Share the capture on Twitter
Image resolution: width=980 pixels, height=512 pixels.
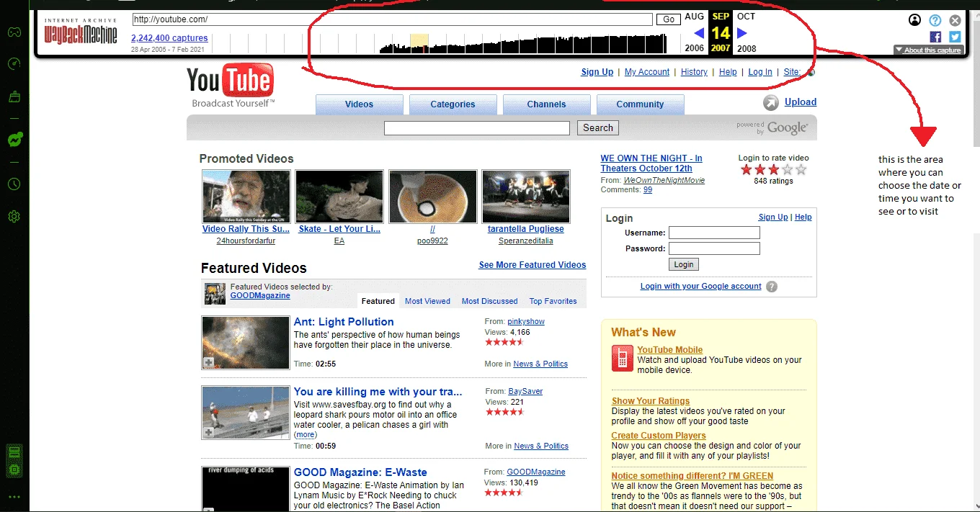pyautogui.click(x=955, y=37)
